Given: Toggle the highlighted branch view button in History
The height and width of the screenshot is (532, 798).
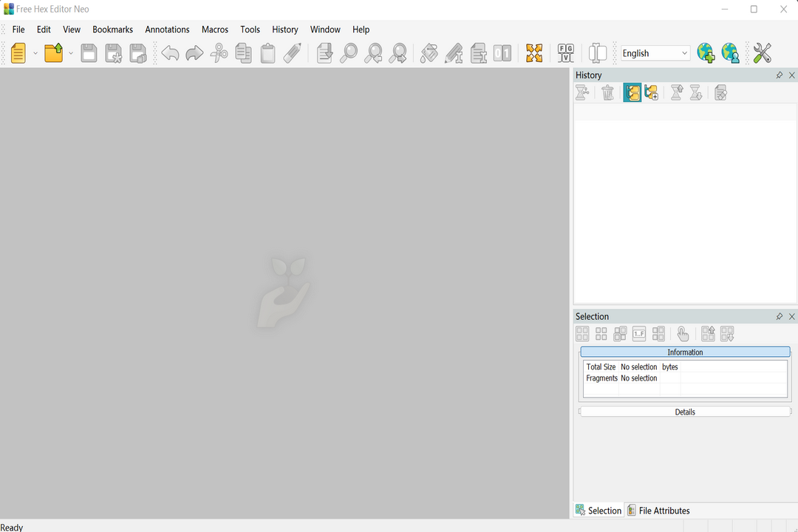Looking at the screenshot, I should [632, 93].
